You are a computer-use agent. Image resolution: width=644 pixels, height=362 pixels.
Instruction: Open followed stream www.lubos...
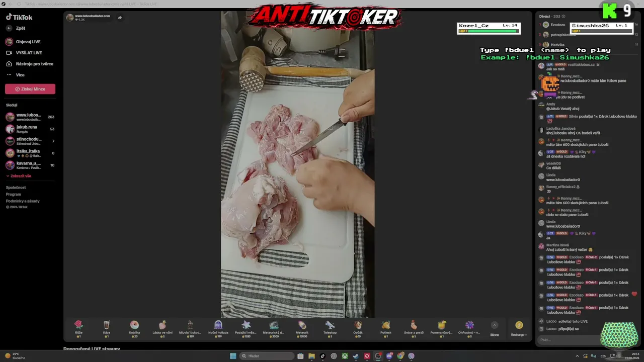[30, 117]
